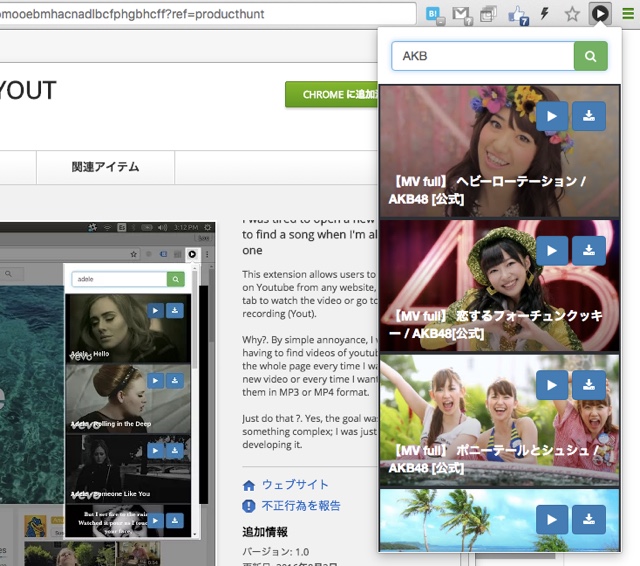Open the ウェブサイト link
The height and width of the screenshot is (566, 640).
click(295, 484)
